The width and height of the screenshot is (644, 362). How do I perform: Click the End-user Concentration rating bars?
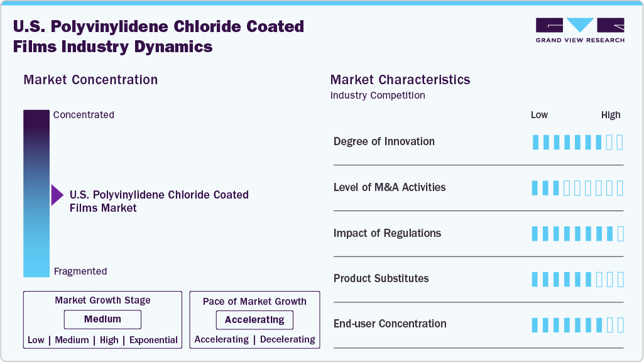577,325
